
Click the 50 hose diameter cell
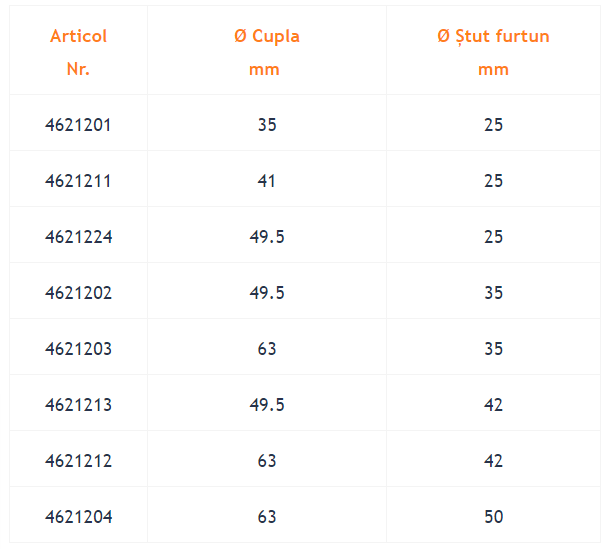[x=494, y=517]
